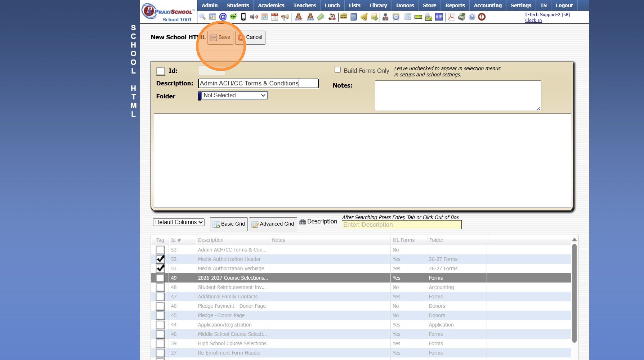Focus the grid Description search box
644x360 pixels.
402,225
